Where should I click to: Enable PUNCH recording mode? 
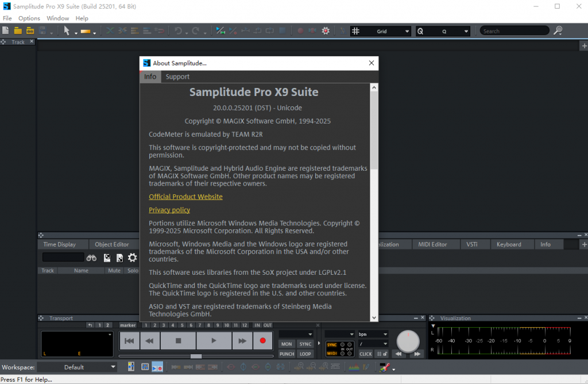click(x=287, y=354)
